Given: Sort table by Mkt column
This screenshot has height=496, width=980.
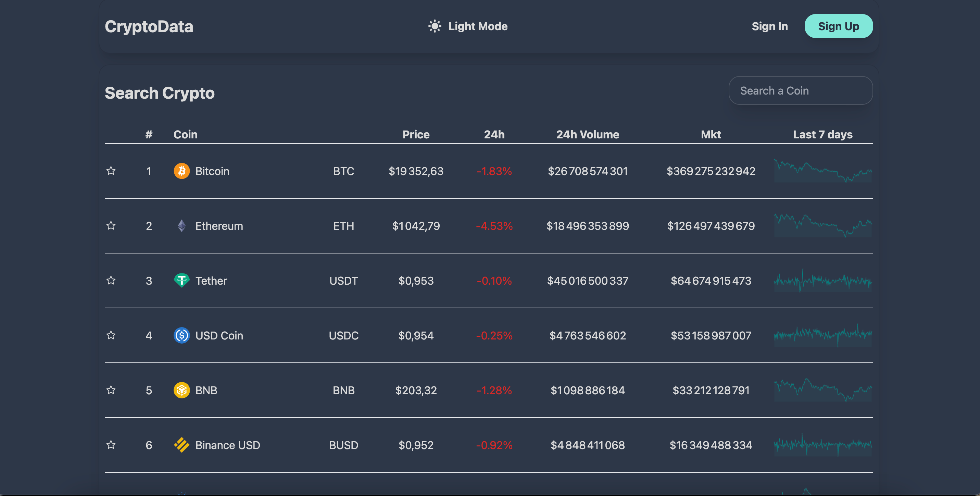Looking at the screenshot, I should (x=711, y=134).
